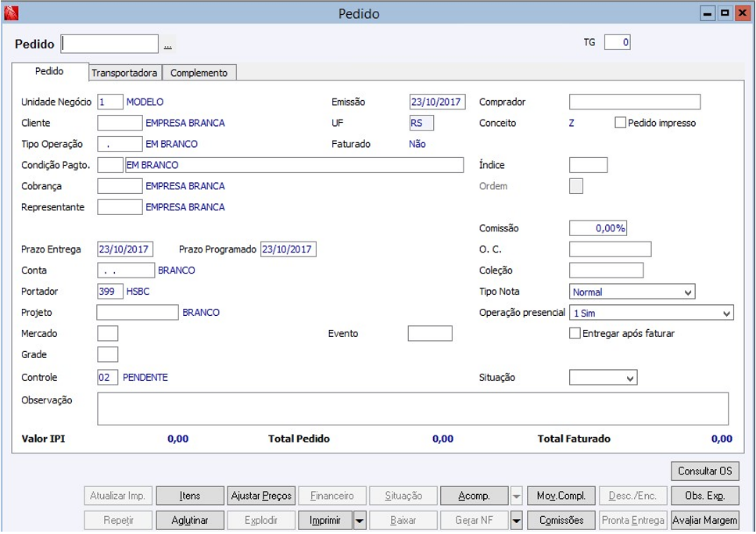Open the Operação presencial dropdown
The image size is (756, 534).
click(x=726, y=314)
